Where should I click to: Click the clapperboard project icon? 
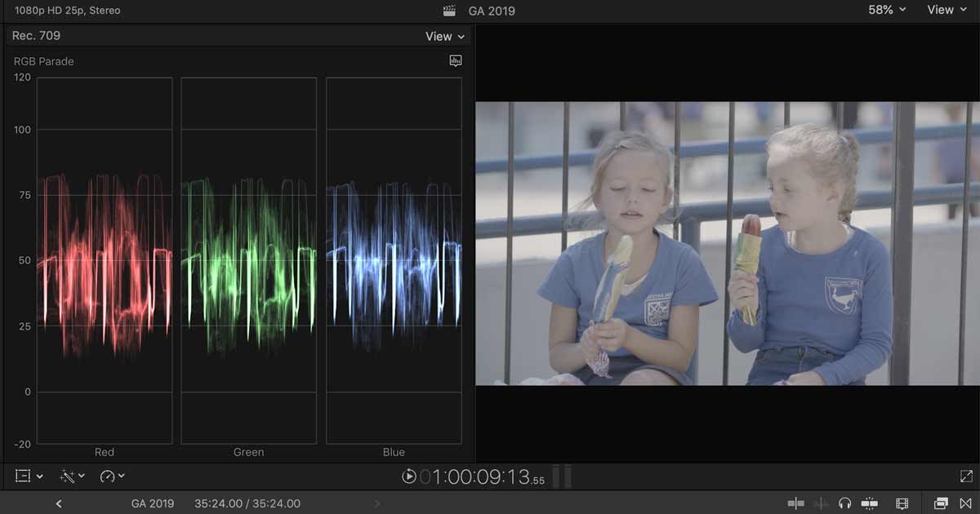point(449,11)
